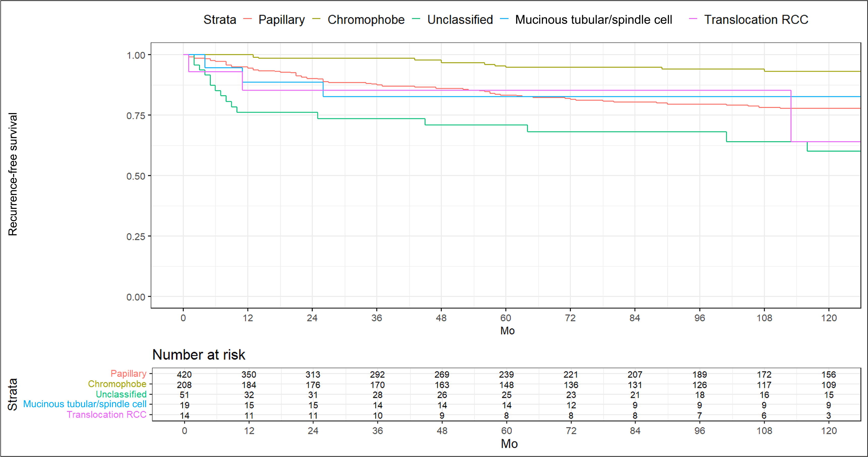The image size is (868, 457).
Task: Click the Translocation RCC legend label
Action: [756, 20]
